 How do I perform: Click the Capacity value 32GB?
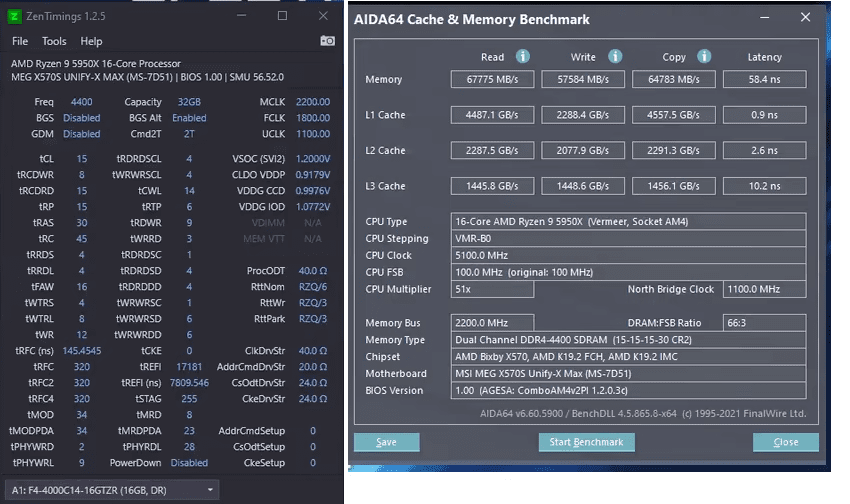189,102
